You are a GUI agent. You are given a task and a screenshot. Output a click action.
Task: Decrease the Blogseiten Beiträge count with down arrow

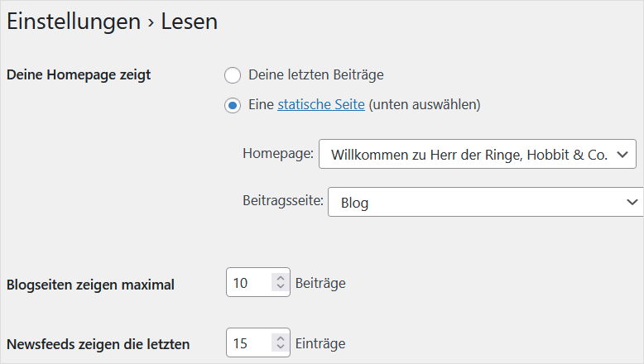tap(281, 286)
